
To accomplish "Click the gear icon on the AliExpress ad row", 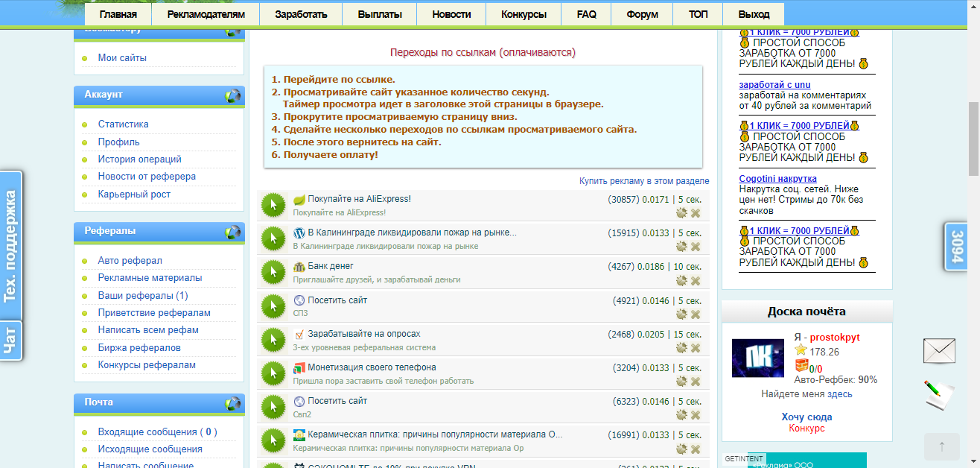I will click(681, 212).
